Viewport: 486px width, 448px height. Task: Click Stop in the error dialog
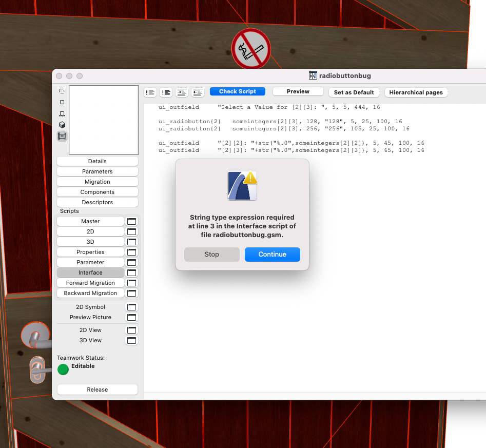click(x=212, y=255)
